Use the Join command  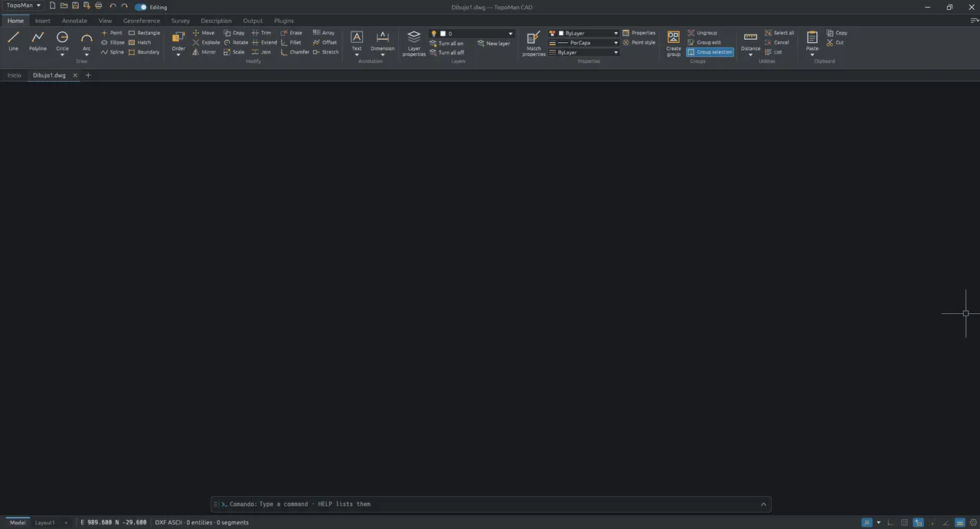click(x=261, y=52)
